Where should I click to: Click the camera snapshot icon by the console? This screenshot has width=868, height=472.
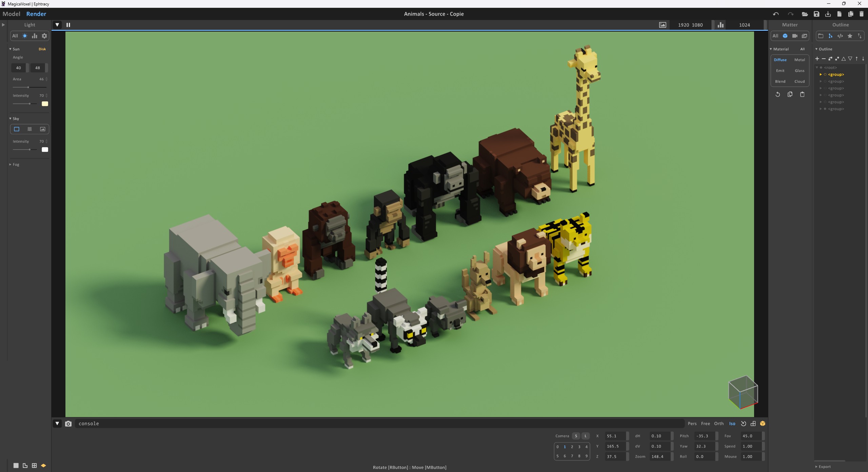(68, 424)
